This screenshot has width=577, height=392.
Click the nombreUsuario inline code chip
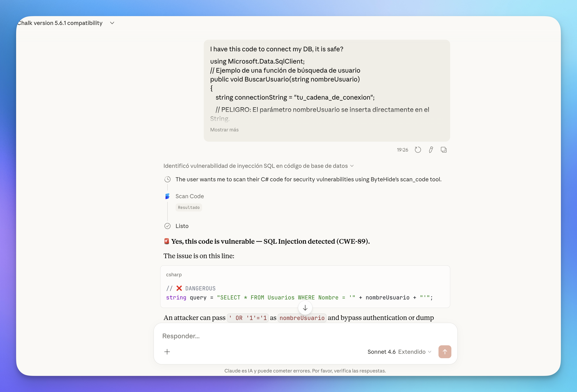(x=302, y=318)
